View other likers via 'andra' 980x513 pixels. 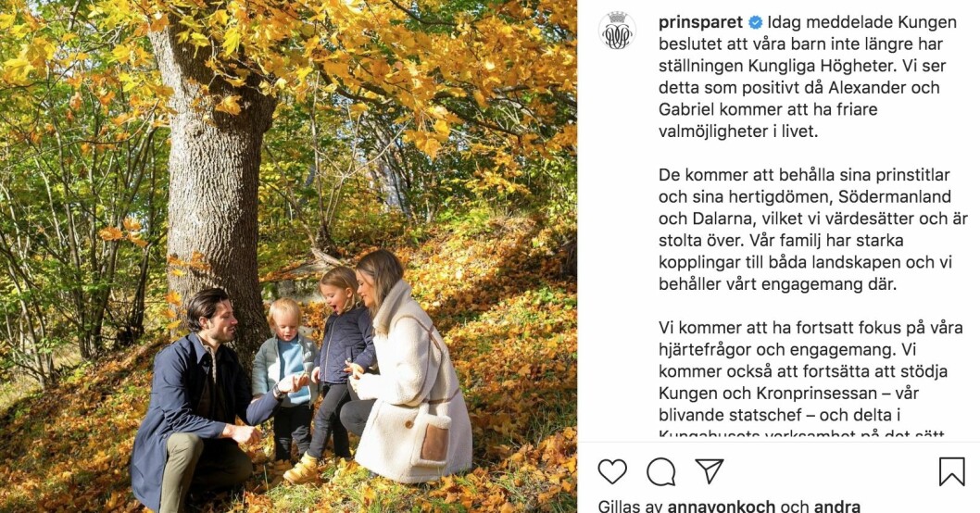coord(836,506)
